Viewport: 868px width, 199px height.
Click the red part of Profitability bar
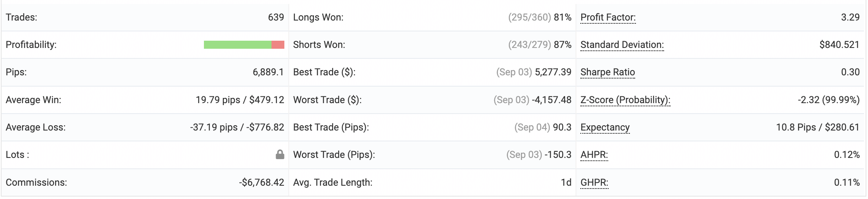tap(278, 45)
